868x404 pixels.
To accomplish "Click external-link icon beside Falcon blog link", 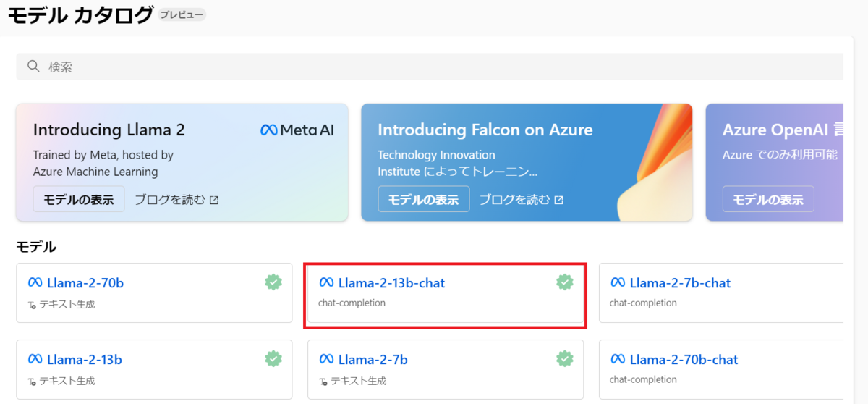I will coord(558,200).
